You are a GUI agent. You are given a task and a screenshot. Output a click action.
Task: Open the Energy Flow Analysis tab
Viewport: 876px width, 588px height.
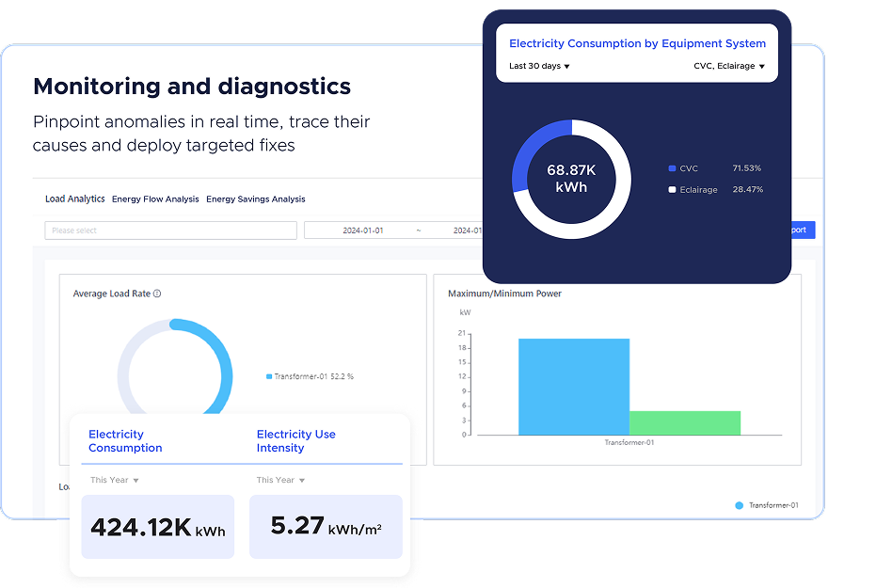point(155,199)
